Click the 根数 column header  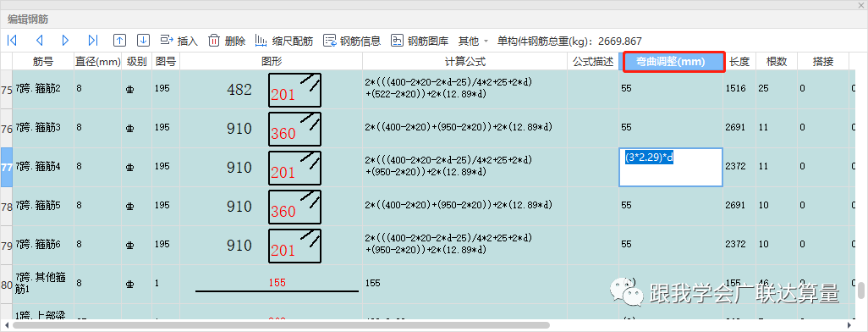(x=776, y=62)
